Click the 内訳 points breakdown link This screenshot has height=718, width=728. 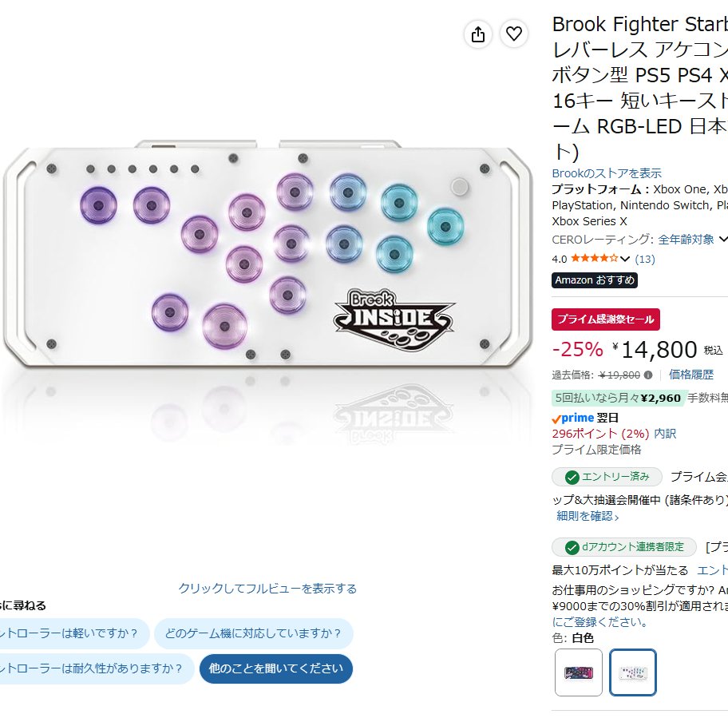tap(665, 434)
